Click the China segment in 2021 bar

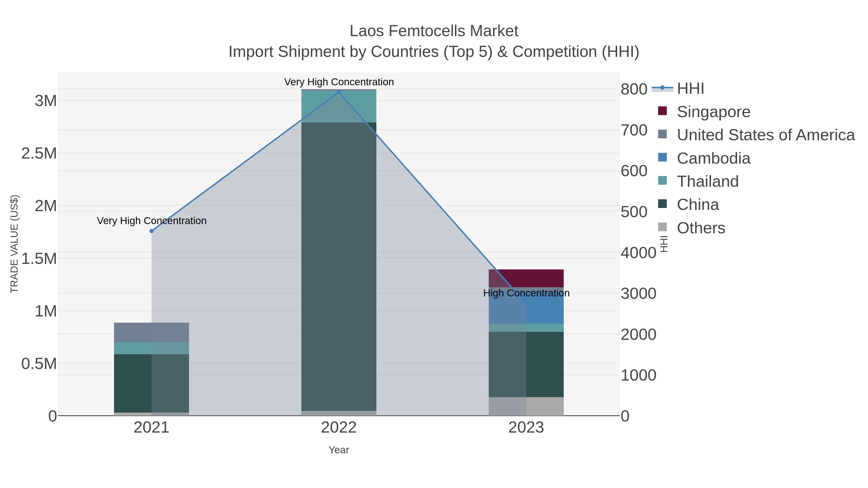coord(152,383)
